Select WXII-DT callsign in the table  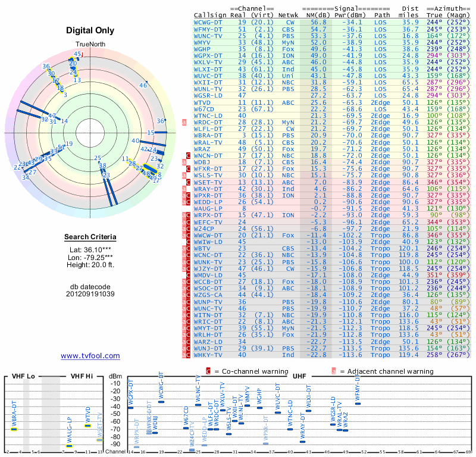[208, 82]
